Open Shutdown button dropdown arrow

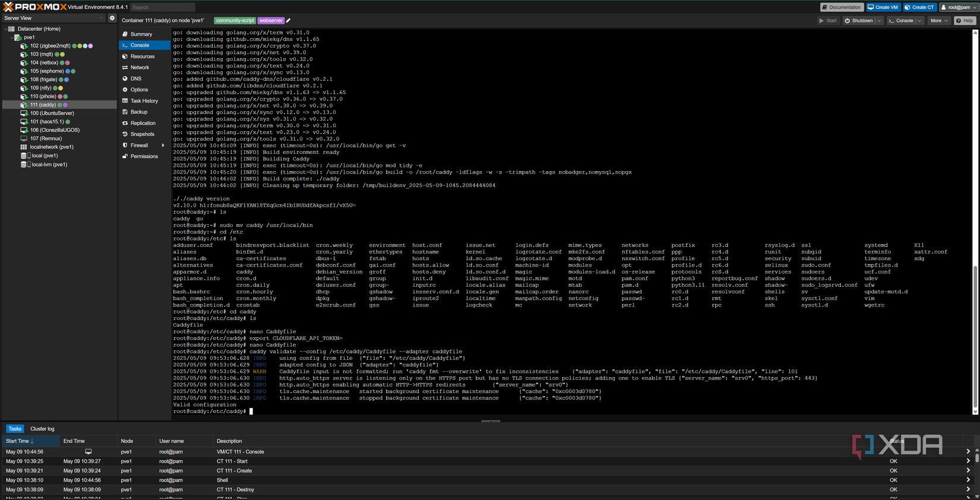click(879, 21)
